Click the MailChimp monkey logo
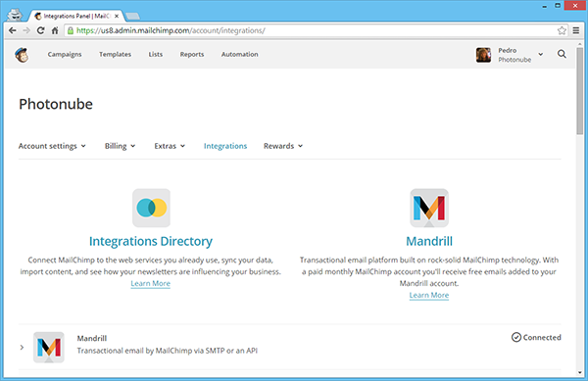 (22, 55)
